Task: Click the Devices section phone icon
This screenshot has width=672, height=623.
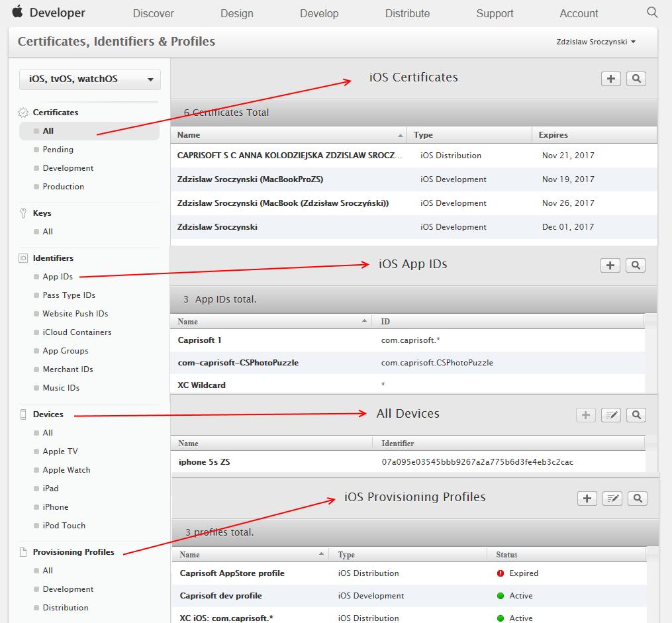Action: click(x=23, y=414)
